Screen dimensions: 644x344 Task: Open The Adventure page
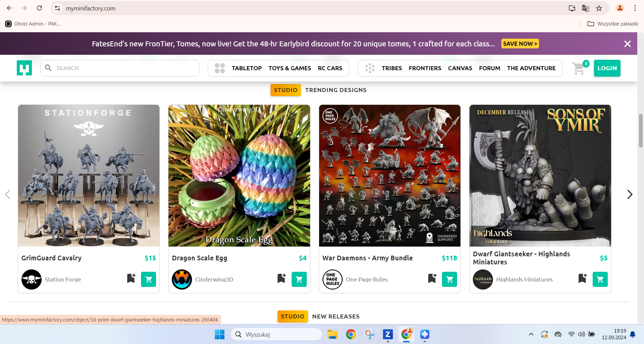tap(531, 68)
